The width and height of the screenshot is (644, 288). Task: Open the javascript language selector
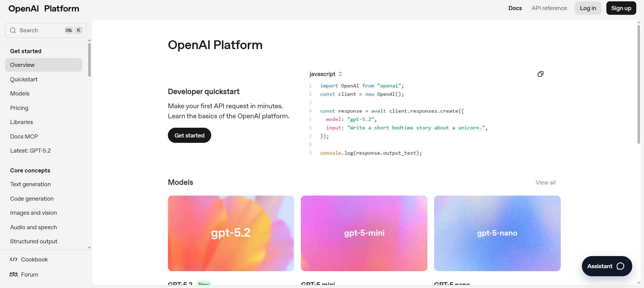coord(326,74)
